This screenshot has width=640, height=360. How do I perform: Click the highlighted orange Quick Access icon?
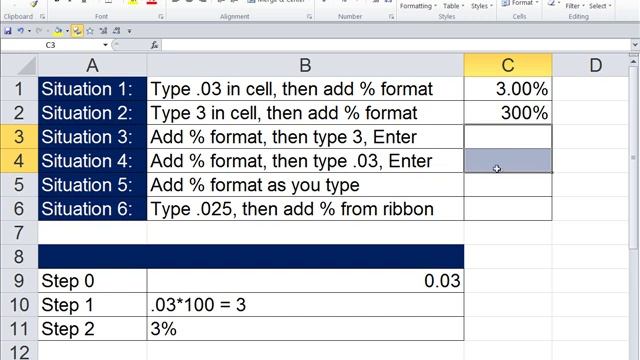click(77, 31)
